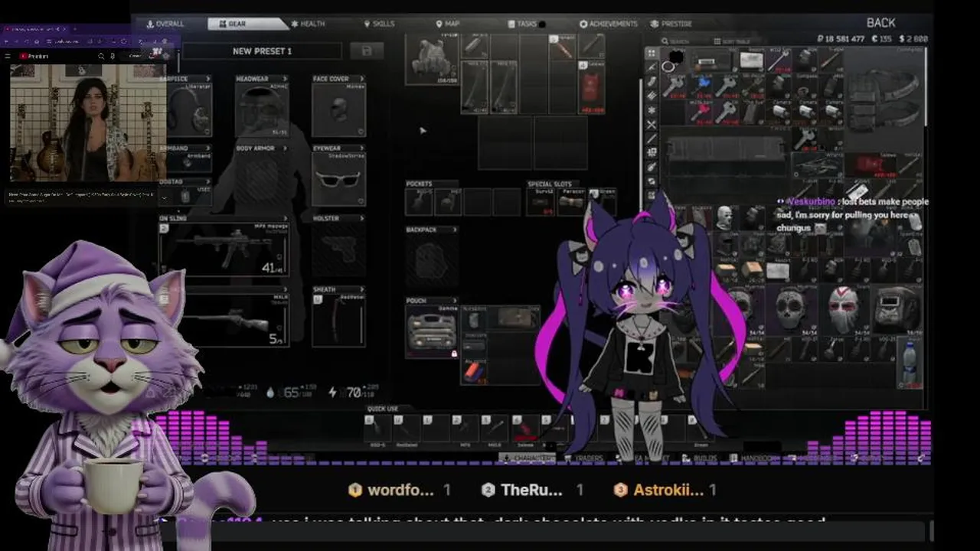The image size is (980, 551).
Task: Open the Builds bottom menu
Action: [701, 458]
